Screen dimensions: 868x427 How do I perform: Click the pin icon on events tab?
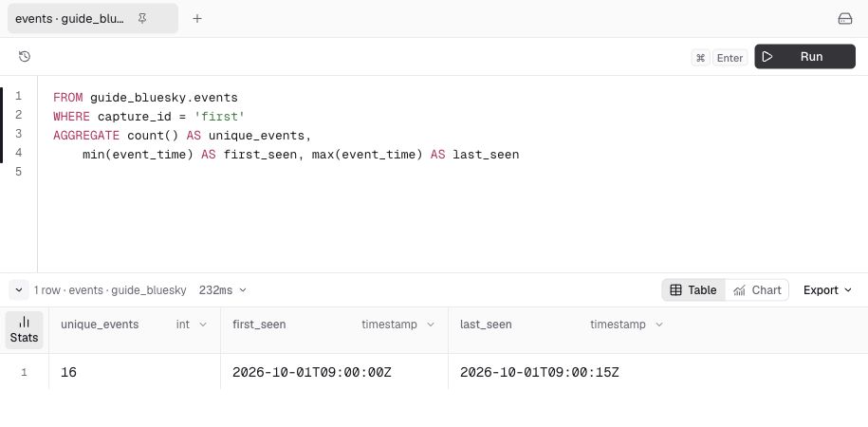[x=142, y=19]
